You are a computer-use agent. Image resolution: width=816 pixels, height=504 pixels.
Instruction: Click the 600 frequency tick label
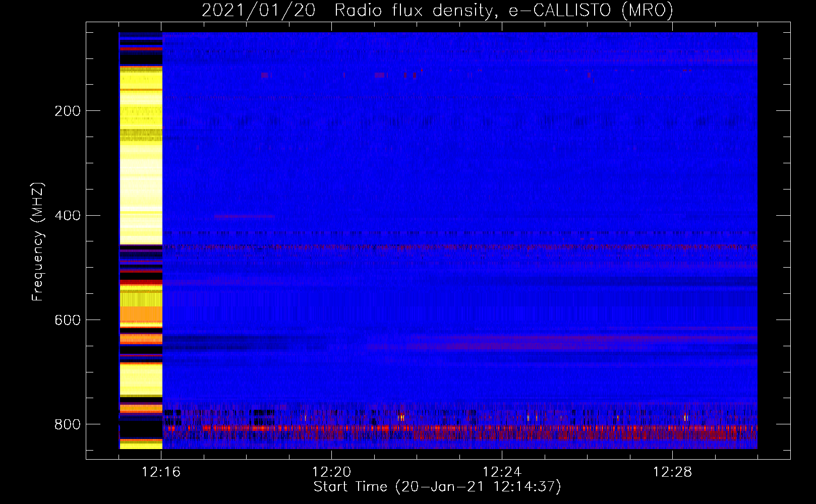(68, 321)
